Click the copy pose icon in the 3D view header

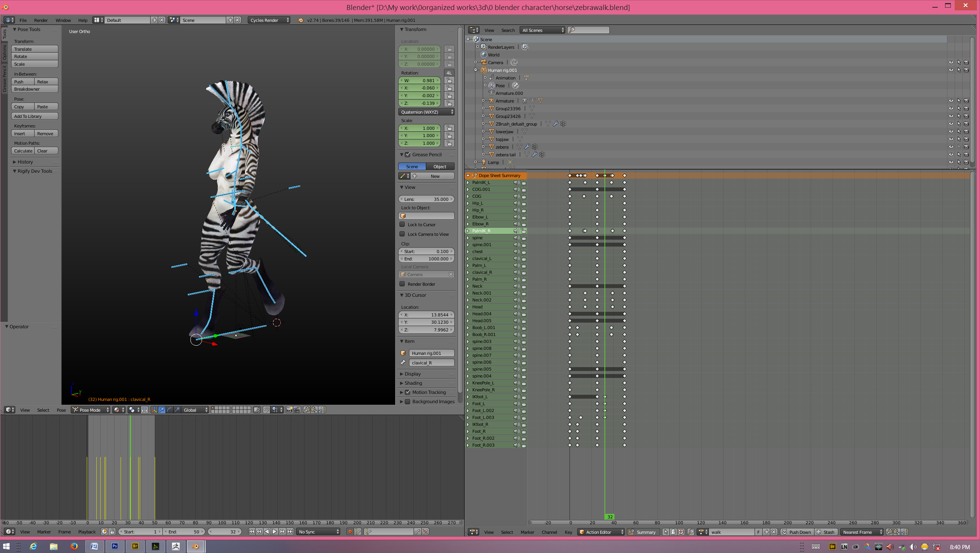coord(306,410)
